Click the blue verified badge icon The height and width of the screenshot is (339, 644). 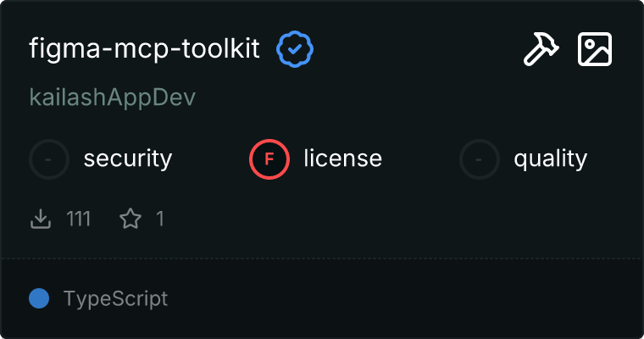point(295,50)
